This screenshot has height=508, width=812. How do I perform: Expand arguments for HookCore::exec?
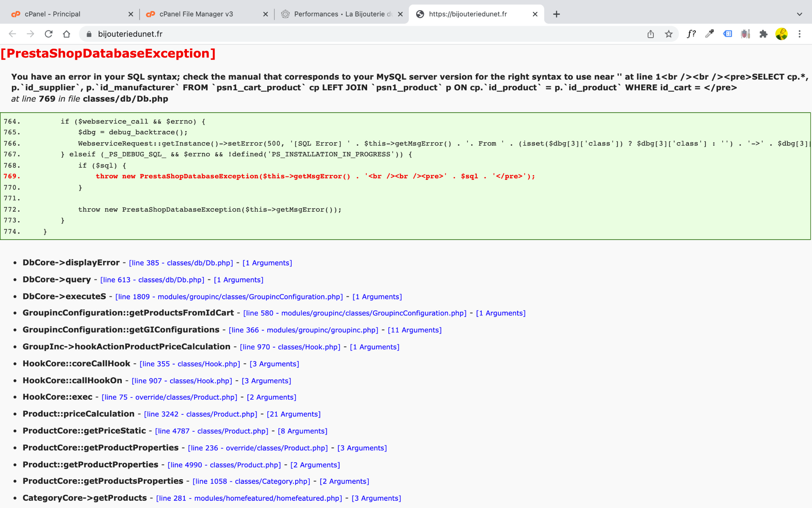[x=272, y=397]
